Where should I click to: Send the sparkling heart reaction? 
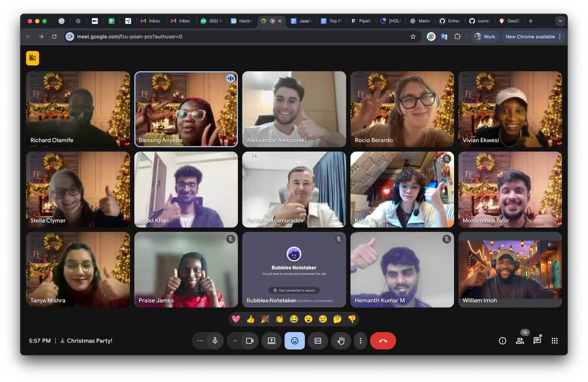point(237,319)
